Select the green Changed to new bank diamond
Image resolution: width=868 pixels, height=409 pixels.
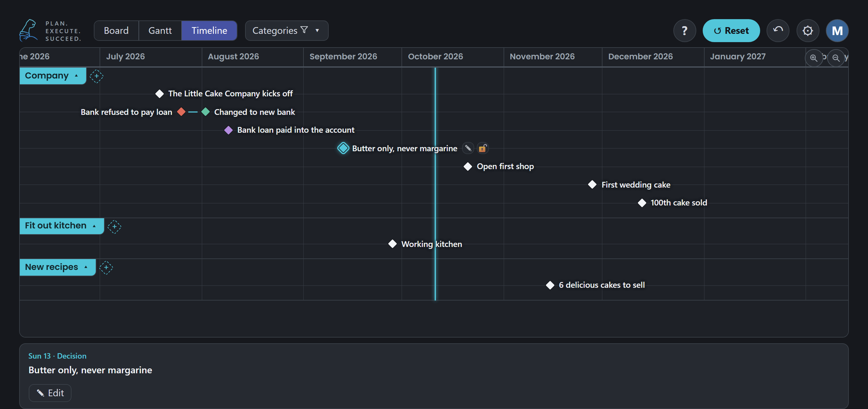(206, 112)
